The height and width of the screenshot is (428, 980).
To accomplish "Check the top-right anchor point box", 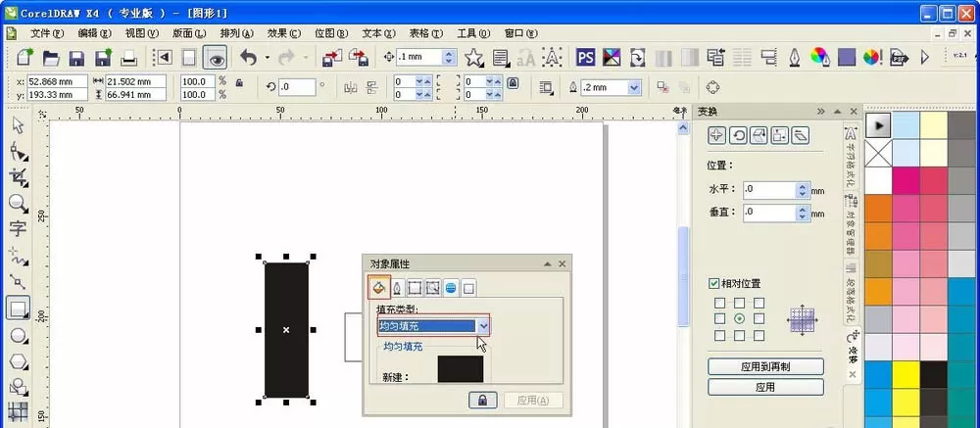I will pyautogui.click(x=759, y=303).
